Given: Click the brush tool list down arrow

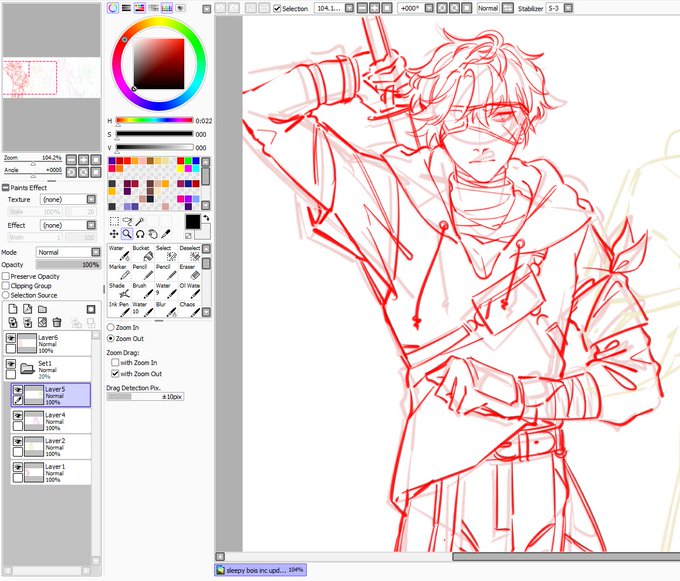Looking at the screenshot, I should pos(206,312).
